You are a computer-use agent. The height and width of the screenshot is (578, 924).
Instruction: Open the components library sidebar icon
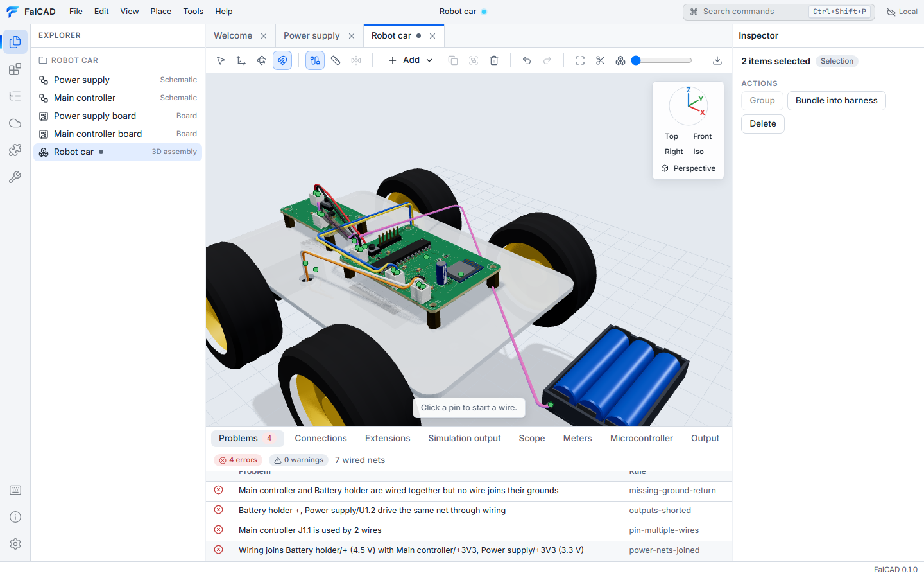click(15, 69)
